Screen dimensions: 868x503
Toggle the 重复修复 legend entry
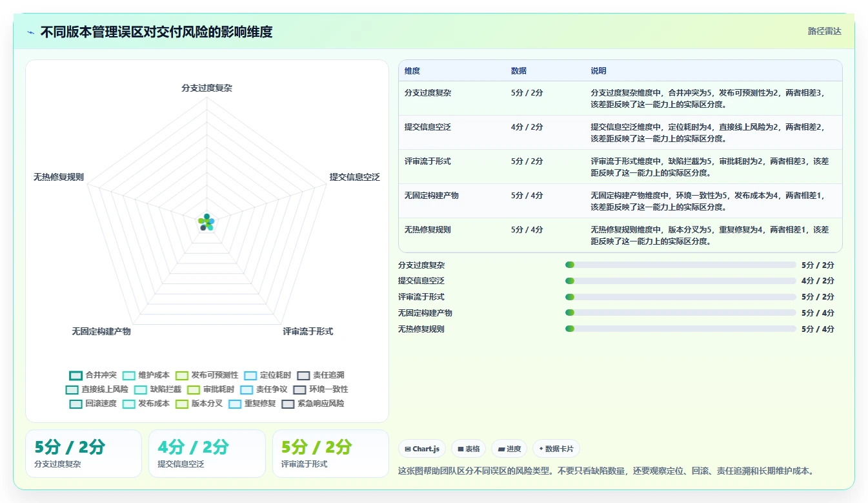pos(252,404)
